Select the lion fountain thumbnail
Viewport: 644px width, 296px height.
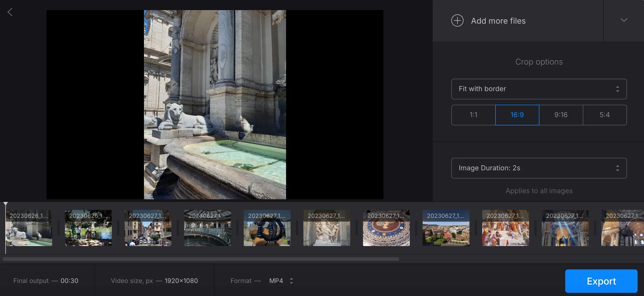pos(29,229)
